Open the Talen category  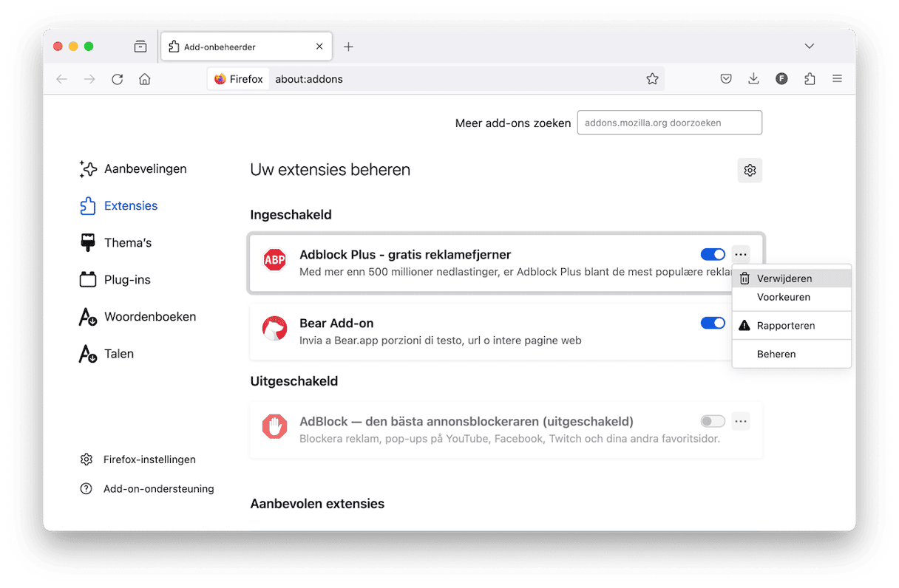pos(107,354)
